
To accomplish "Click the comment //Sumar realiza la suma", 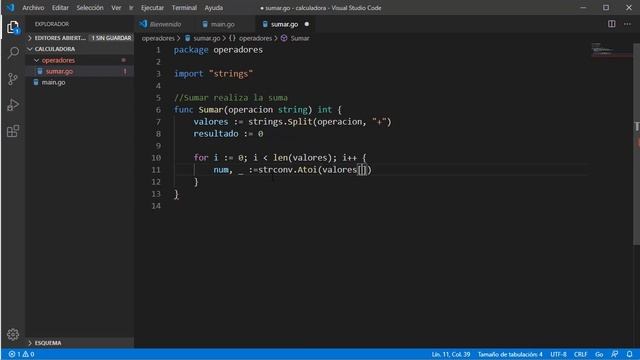I will tap(231, 98).
